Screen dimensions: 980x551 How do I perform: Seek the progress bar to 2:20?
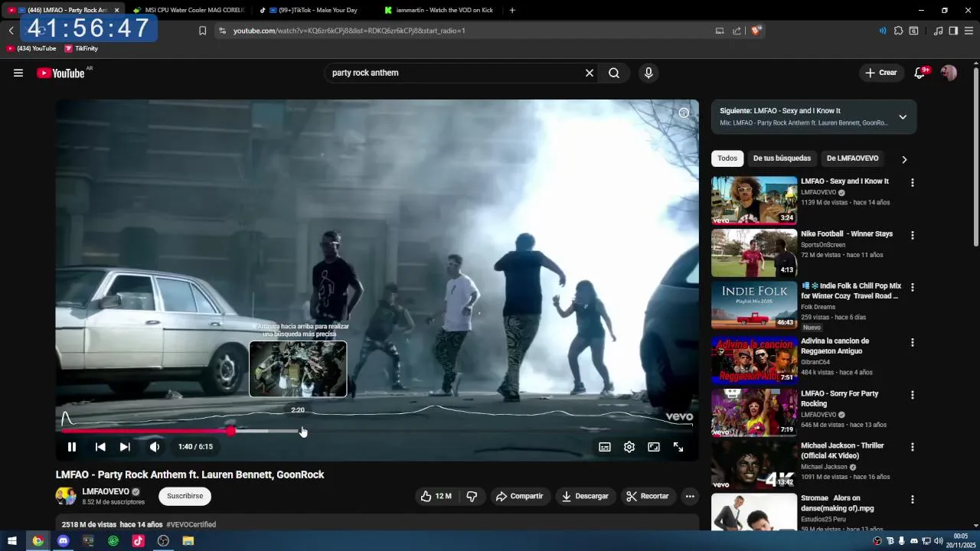[298, 431]
